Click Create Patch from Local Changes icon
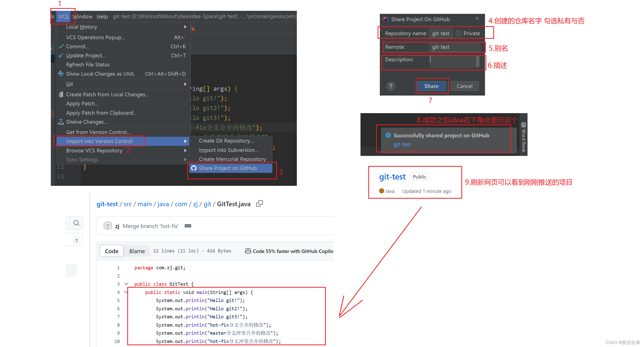Screen dimensions: 644x347 coord(61,95)
